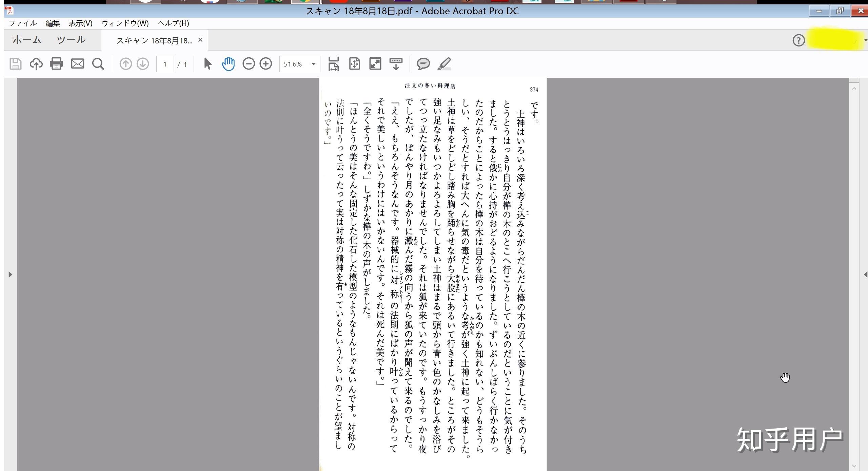Viewport: 868px width, 471px height.
Task: Restore down the Acrobat window
Action: coord(840,11)
